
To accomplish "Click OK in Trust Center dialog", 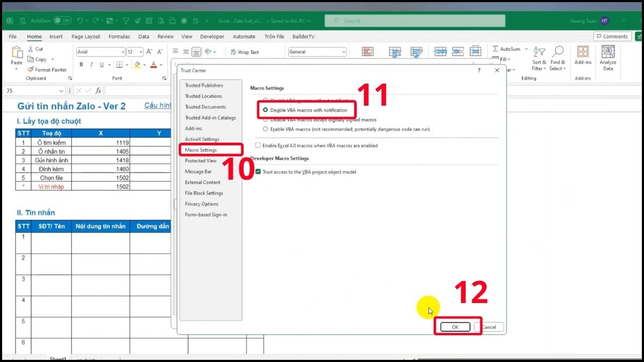I will (455, 327).
